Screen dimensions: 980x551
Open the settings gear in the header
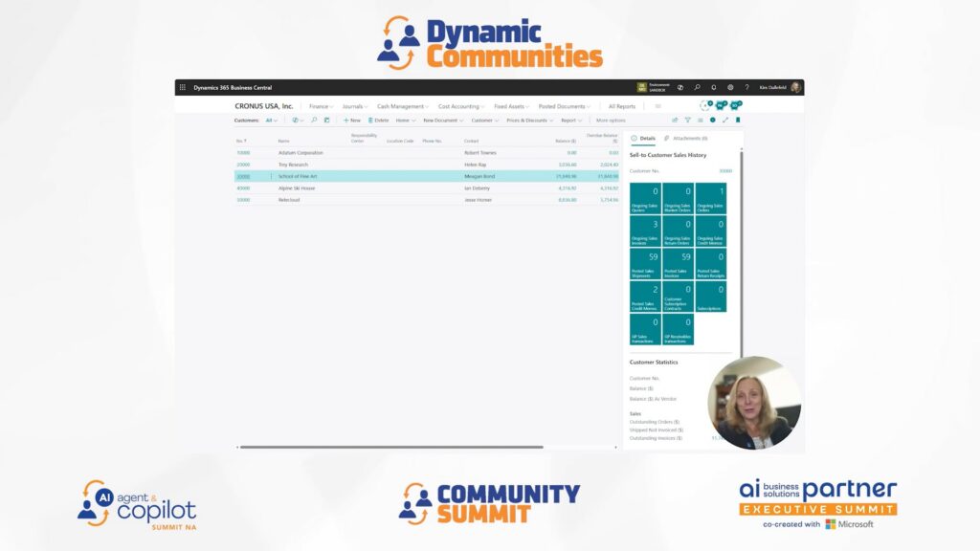coord(730,87)
